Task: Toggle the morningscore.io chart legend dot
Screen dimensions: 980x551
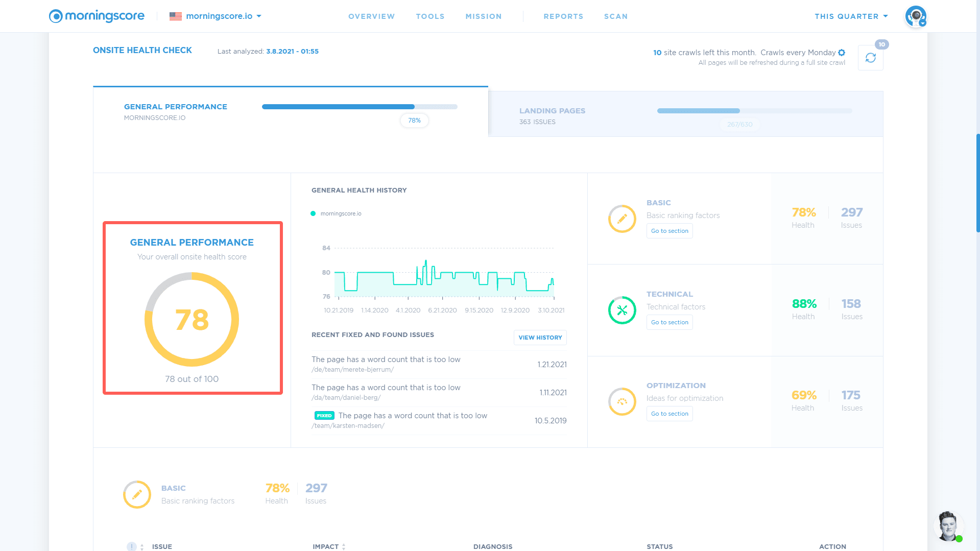Action: pos(313,213)
